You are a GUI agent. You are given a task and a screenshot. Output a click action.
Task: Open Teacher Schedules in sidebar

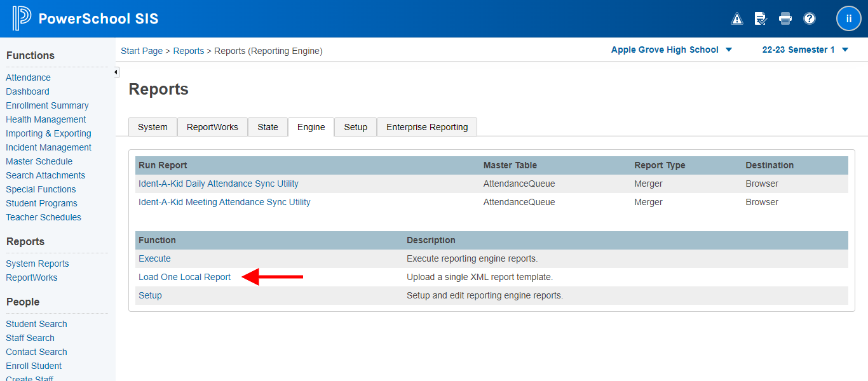pyautogui.click(x=43, y=217)
